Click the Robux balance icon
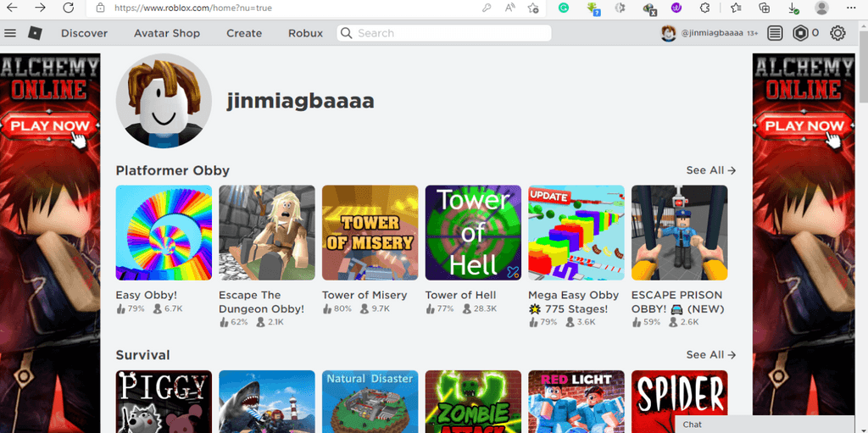This screenshot has height=433, width=868. (800, 33)
